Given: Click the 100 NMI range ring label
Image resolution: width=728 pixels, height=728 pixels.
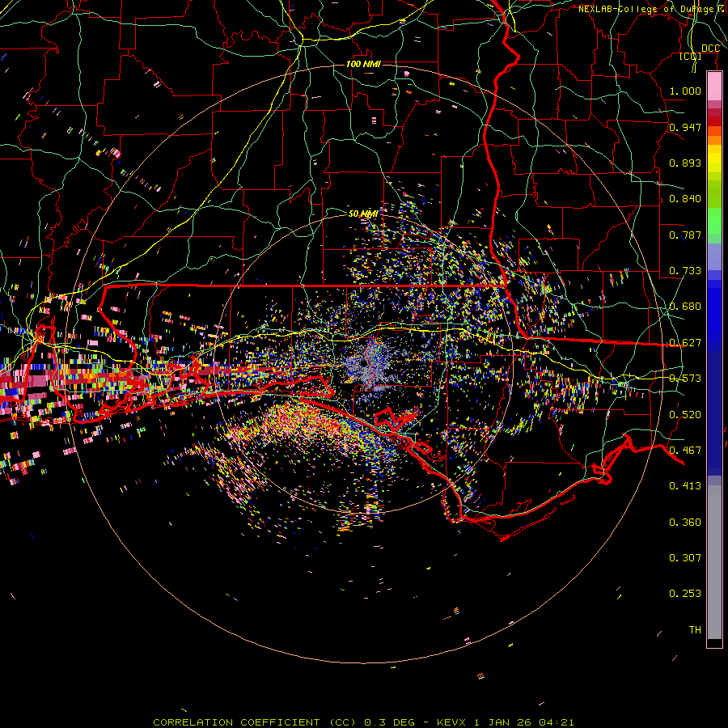Looking at the screenshot, I should pyautogui.click(x=363, y=64).
